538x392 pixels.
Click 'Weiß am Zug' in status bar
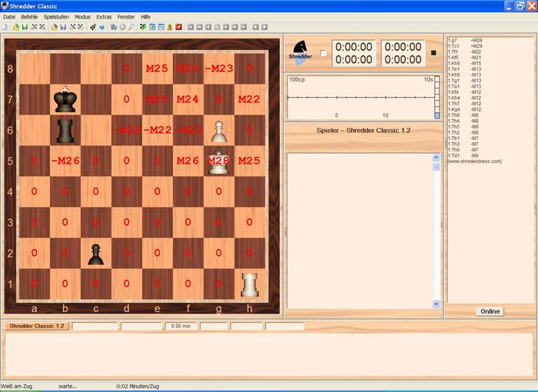(x=16, y=386)
